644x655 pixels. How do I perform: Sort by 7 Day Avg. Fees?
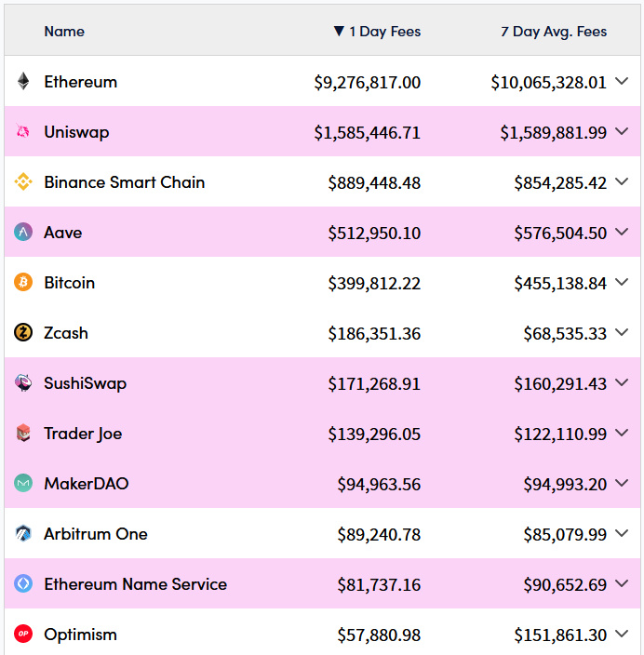[x=554, y=32]
